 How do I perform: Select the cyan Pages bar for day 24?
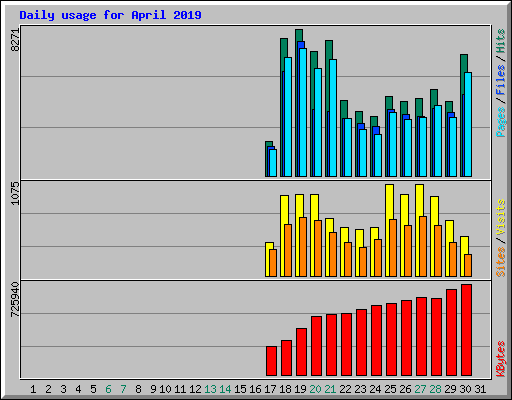pyautogui.click(x=378, y=155)
